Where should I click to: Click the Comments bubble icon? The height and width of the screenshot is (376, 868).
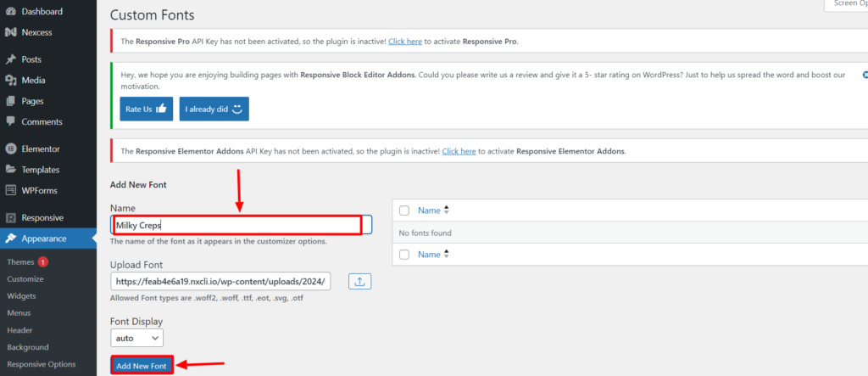[10, 121]
